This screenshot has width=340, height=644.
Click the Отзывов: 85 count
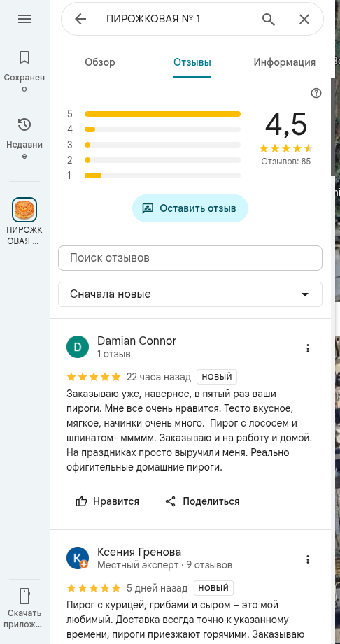(286, 162)
